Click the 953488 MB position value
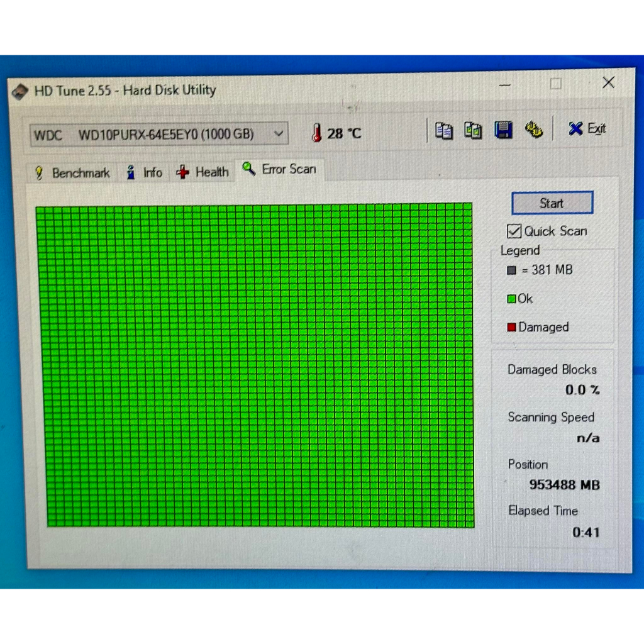 pyautogui.click(x=564, y=485)
